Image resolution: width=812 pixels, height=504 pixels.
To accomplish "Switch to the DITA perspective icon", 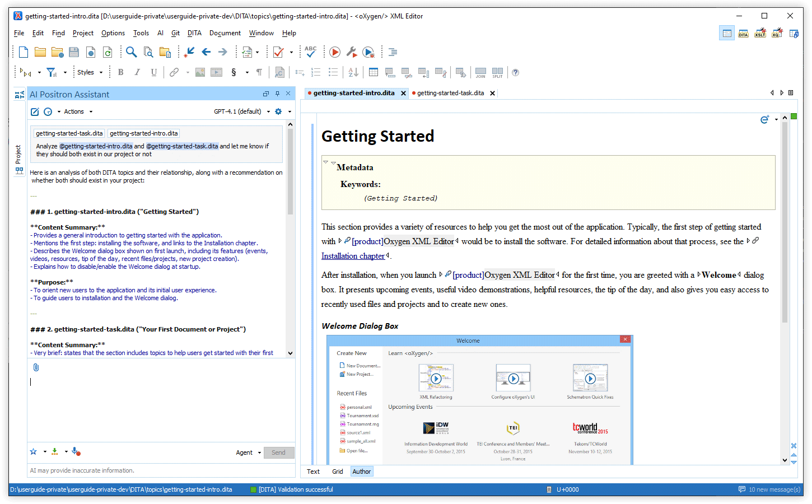I will click(743, 34).
